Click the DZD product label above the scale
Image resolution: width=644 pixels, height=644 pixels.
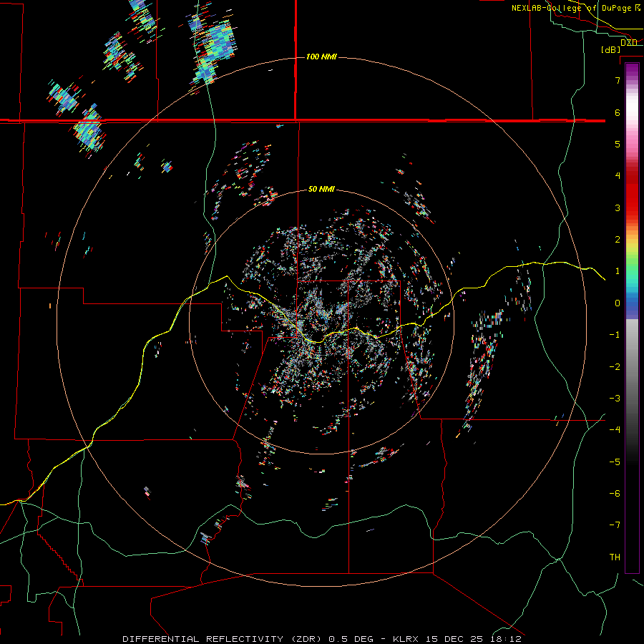(x=629, y=42)
